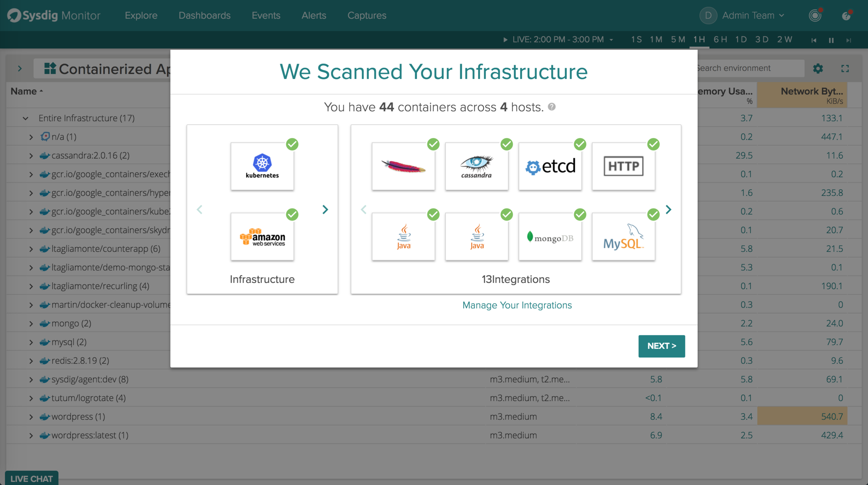Show previous Integrations with the left arrow
Viewport: 868px width, 485px height.
[x=363, y=210]
